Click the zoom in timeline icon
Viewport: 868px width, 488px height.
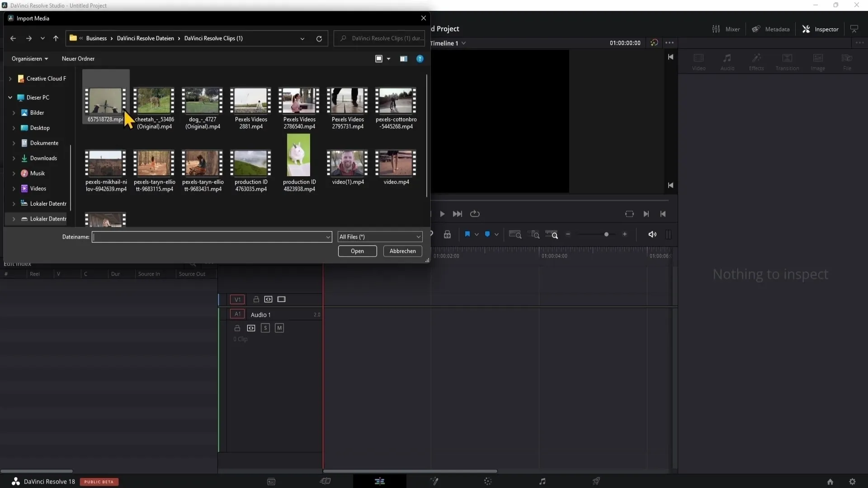[x=625, y=234]
